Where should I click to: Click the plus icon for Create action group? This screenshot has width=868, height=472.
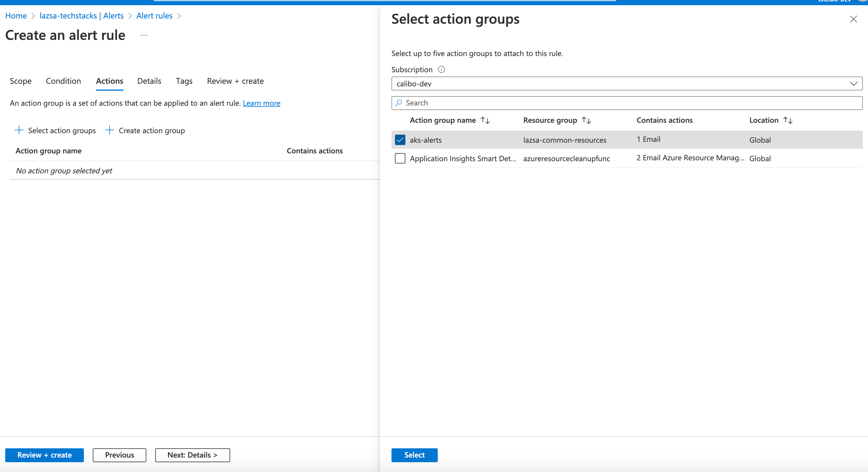(110, 130)
